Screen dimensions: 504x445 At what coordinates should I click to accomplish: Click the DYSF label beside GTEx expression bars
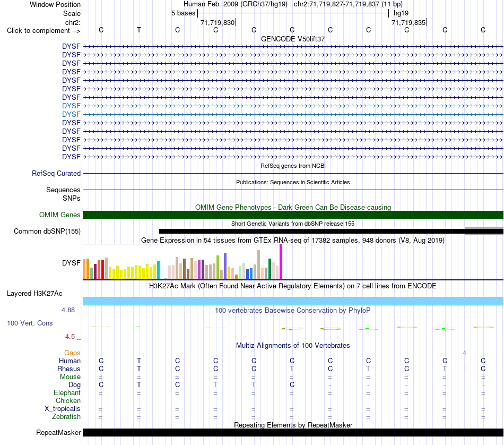pyautogui.click(x=71, y=263)
